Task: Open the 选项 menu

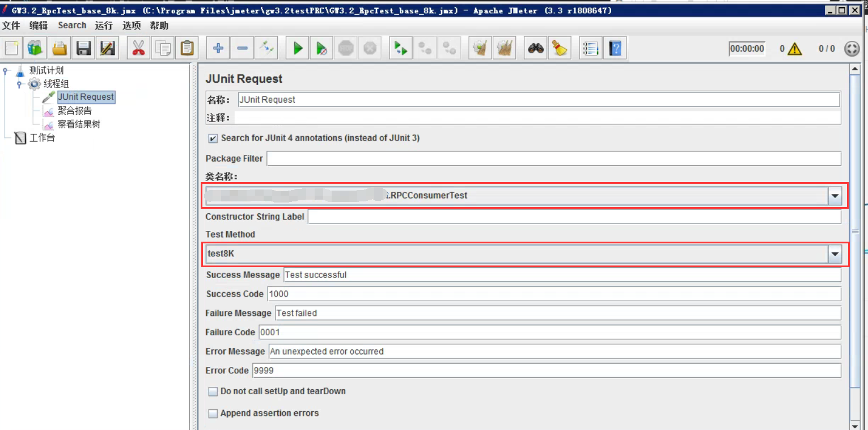Action: pos(132,26)
